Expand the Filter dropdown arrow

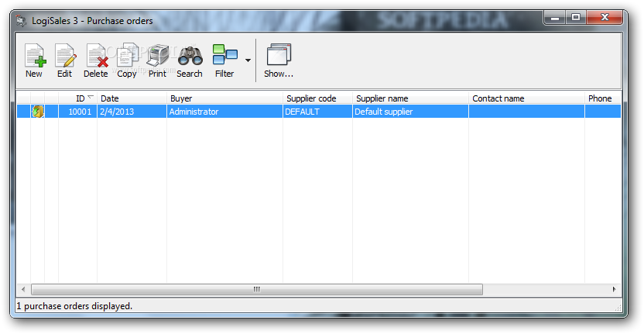248,61
